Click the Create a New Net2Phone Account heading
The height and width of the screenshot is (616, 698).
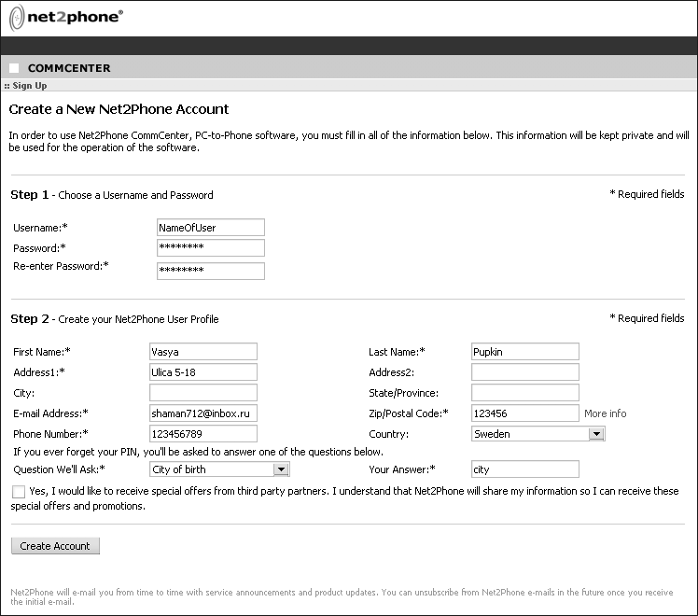coord(119,109)
